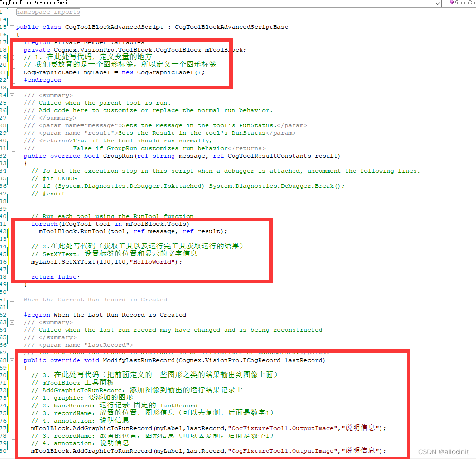Click the param name="result" comment line
476x459 pixels.
(160, 133)
